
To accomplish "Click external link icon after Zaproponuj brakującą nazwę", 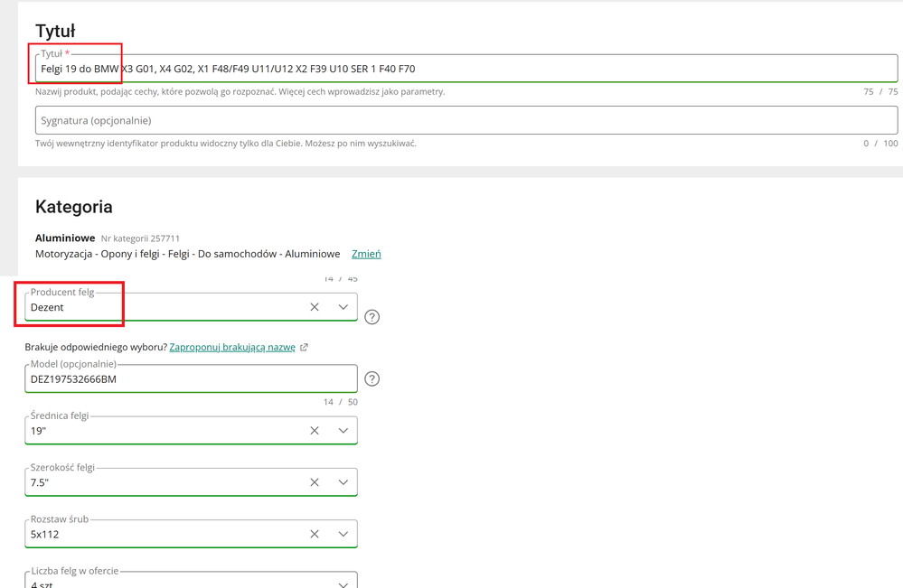I will point(305,347).
